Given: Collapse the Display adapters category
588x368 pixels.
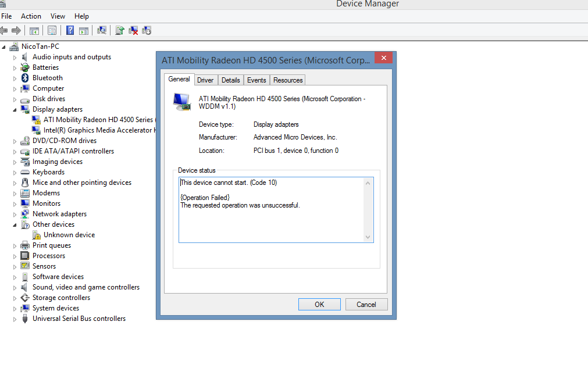Looking at the screenshot, I should click(x=15, y=110).
